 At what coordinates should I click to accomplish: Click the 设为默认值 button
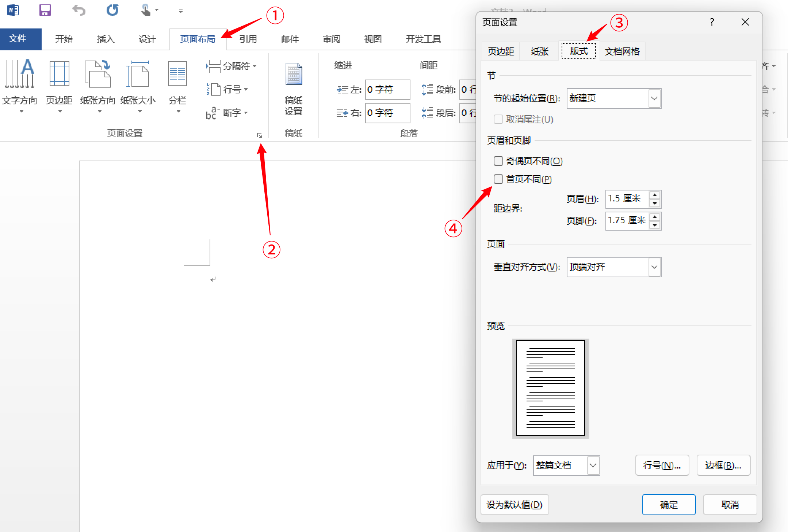point(515,505)
